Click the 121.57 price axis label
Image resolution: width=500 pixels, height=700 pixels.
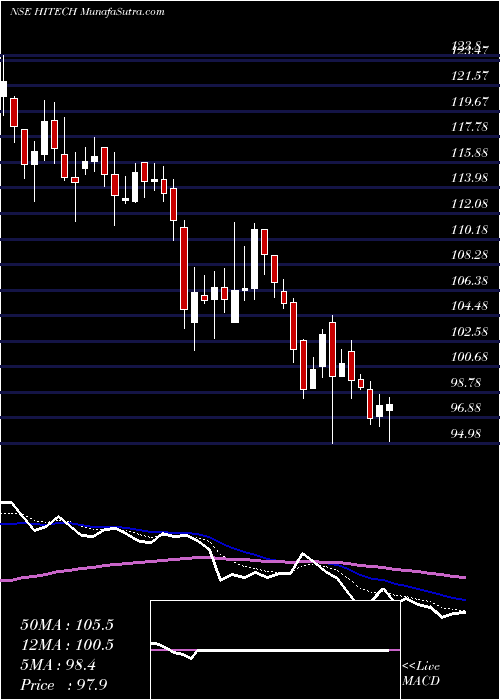pyautogui.click(x=469, y=76)
